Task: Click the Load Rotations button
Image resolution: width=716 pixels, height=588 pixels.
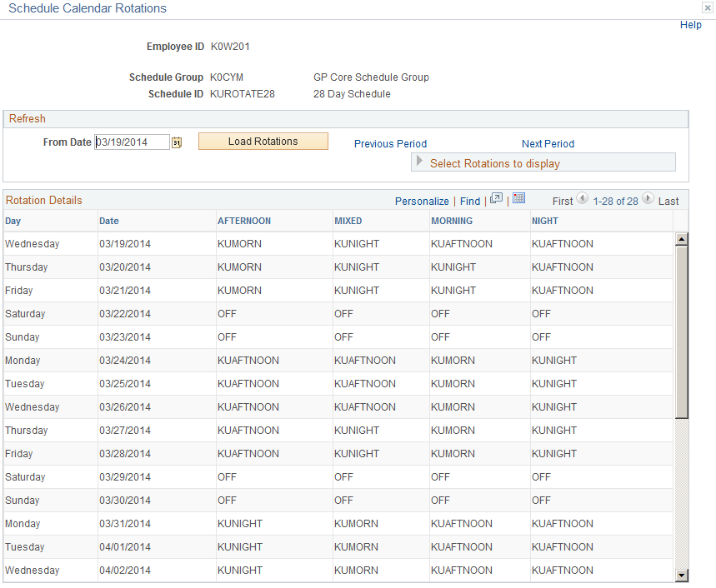Action: point(263,142)
